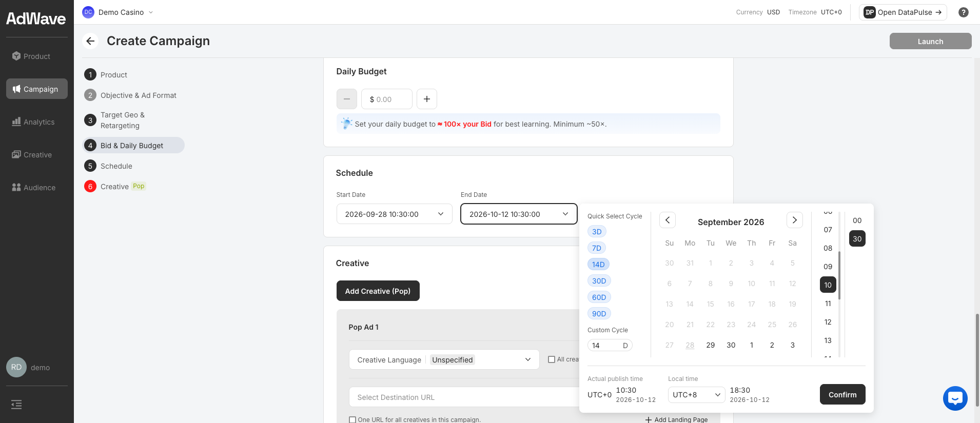Select the 7D quick cycle
Viewport: 980px width, 423px height.
point(597,248)
